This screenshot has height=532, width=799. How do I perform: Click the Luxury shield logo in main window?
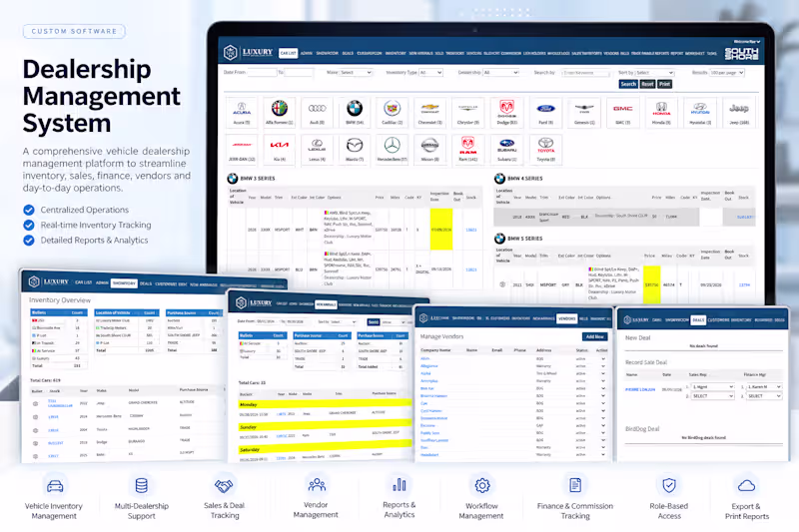[231, 52]
